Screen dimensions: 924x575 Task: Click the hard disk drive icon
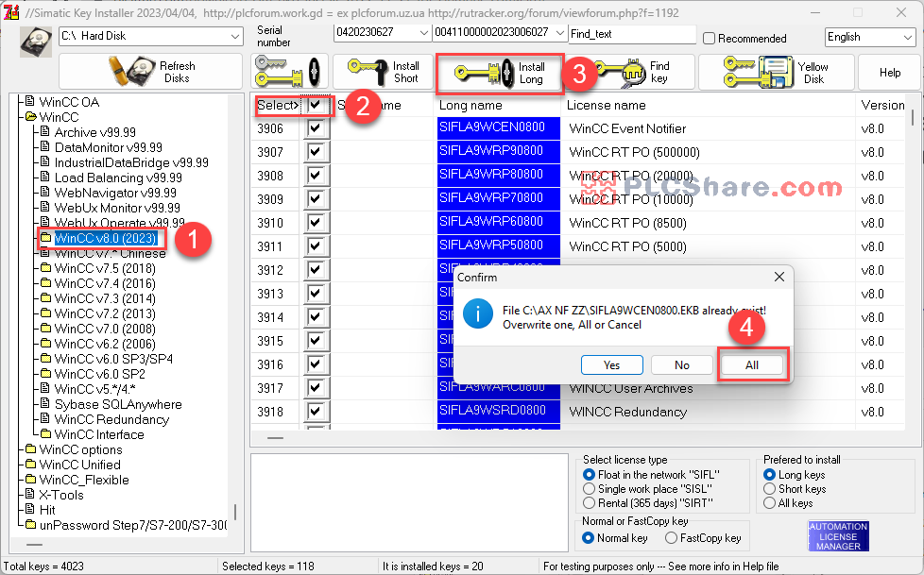coord(35,42)
